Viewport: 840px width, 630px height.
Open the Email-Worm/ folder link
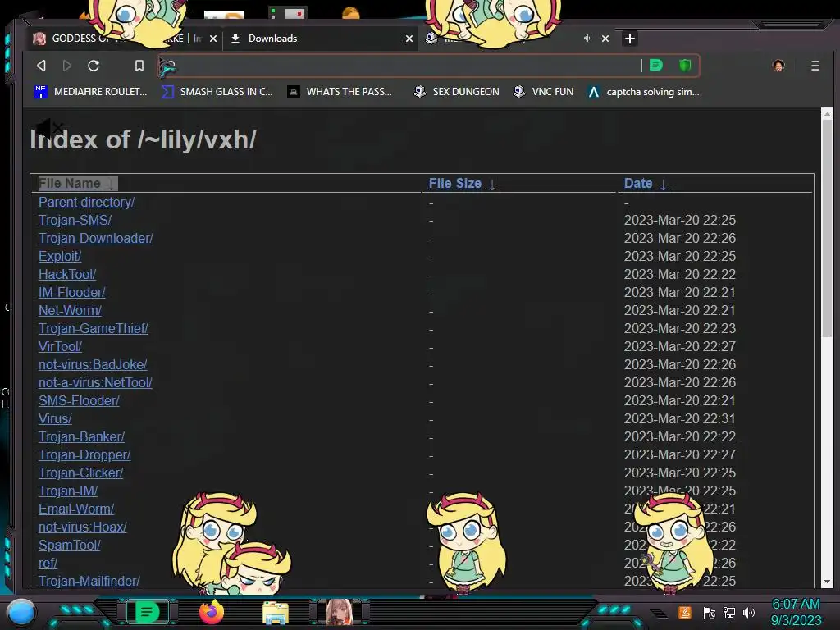(x=76, y=509)
